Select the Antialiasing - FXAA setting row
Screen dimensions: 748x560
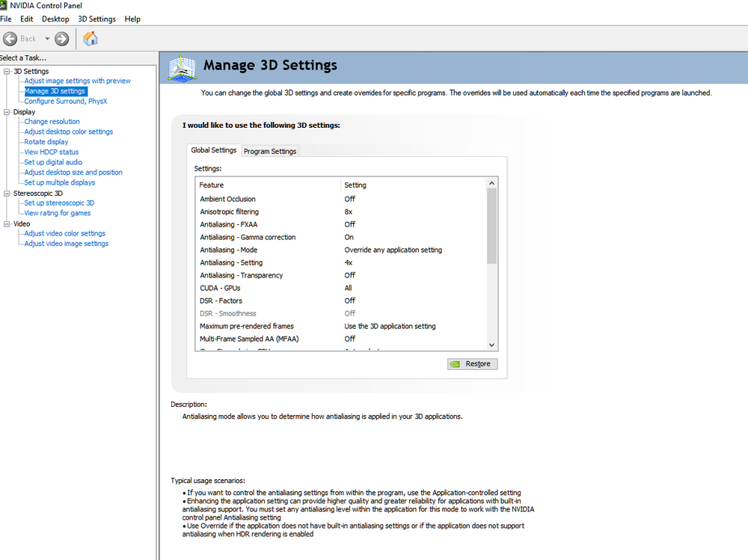pyautogui.click(x=340, y=224)
